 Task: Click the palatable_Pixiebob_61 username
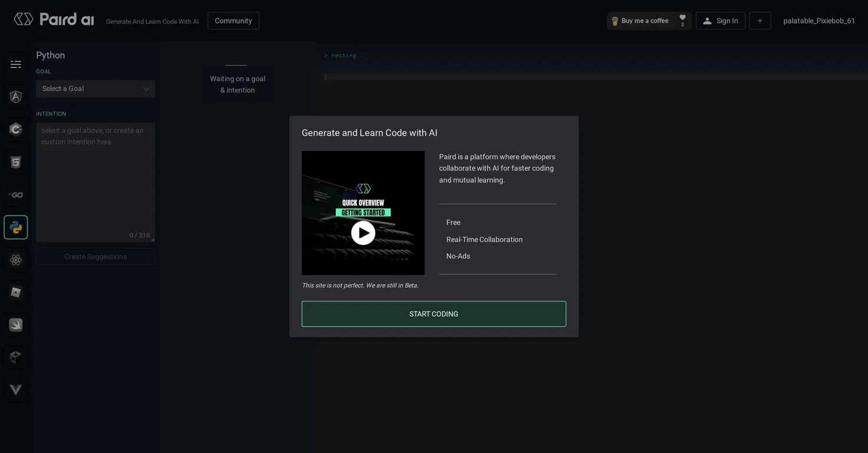click(819, 21)
